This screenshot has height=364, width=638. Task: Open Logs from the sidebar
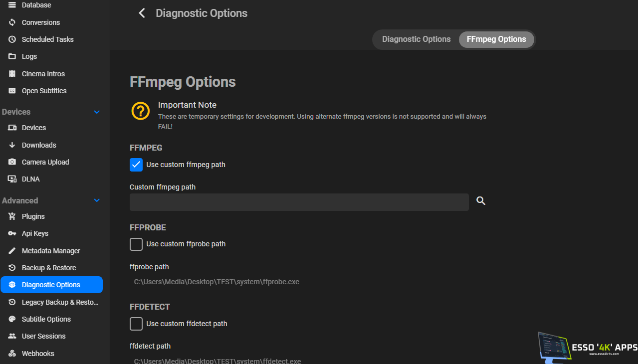[29, 56]
